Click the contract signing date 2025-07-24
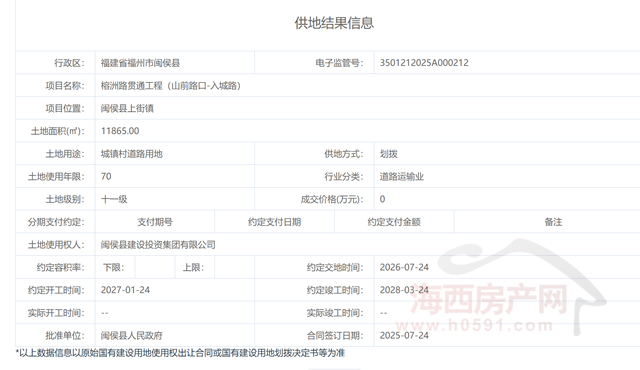This screenshot has height=370, width=640. (404, 335)
